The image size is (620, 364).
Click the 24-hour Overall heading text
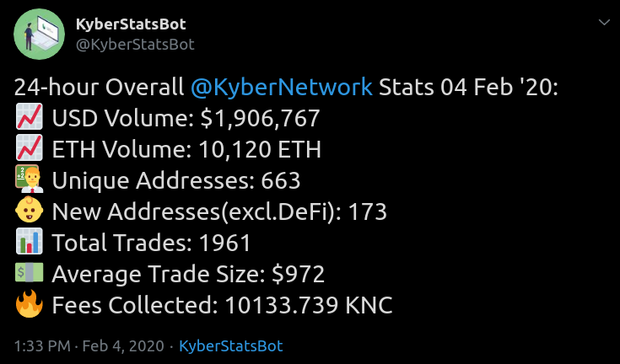click(100, 88)
